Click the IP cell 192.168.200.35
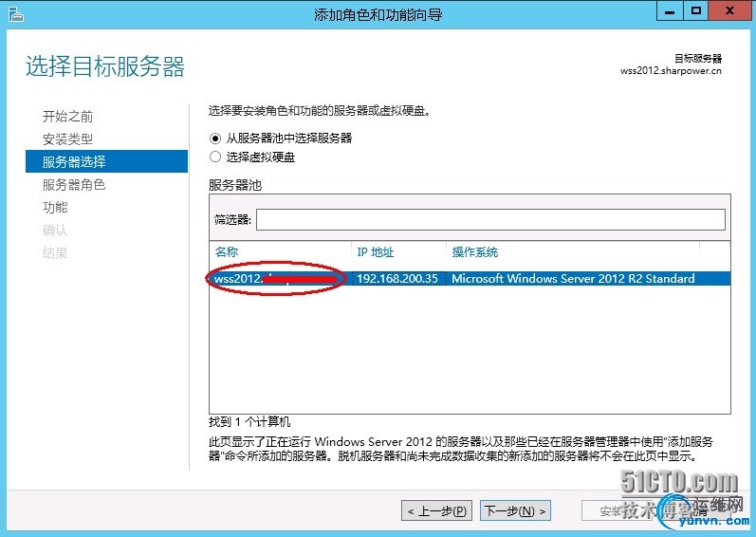 click(397, 279)
